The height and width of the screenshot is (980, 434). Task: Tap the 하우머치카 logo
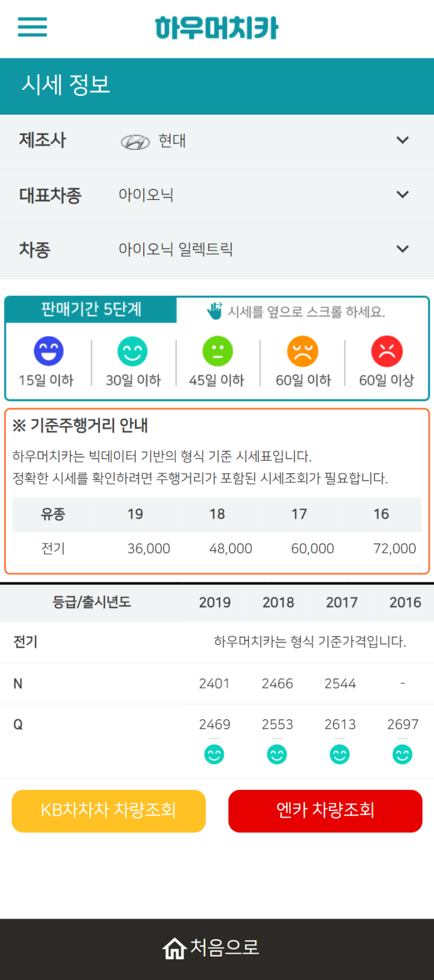(x=217, y=28)
